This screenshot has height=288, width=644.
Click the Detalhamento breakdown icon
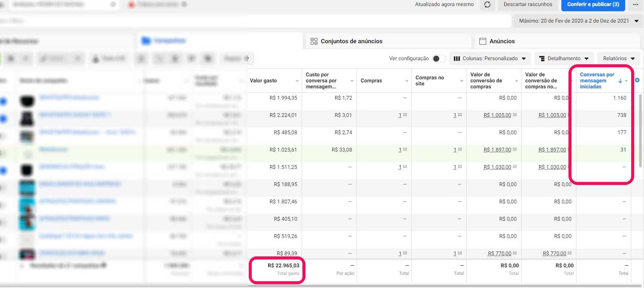[542, 59]
